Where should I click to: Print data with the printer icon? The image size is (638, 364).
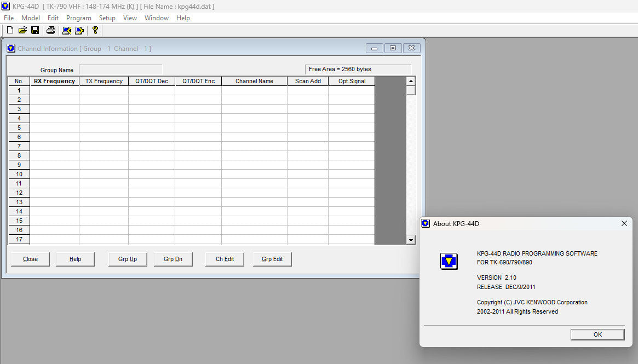tap(51, 30)
